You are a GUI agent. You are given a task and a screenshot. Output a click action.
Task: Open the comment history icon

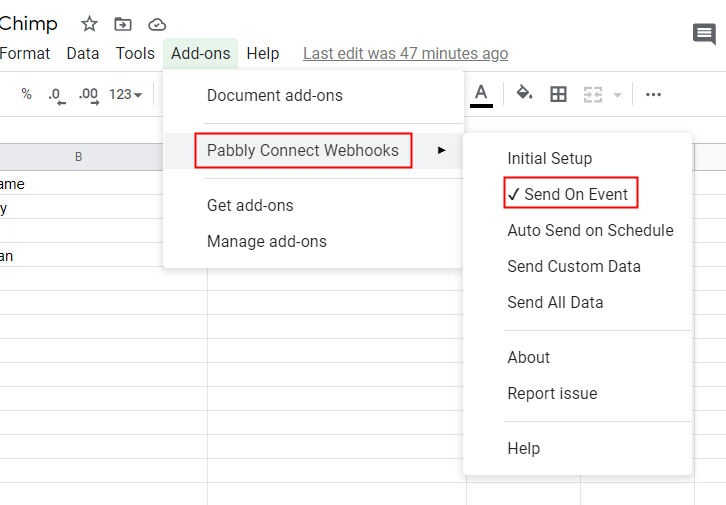click(704, 34)
